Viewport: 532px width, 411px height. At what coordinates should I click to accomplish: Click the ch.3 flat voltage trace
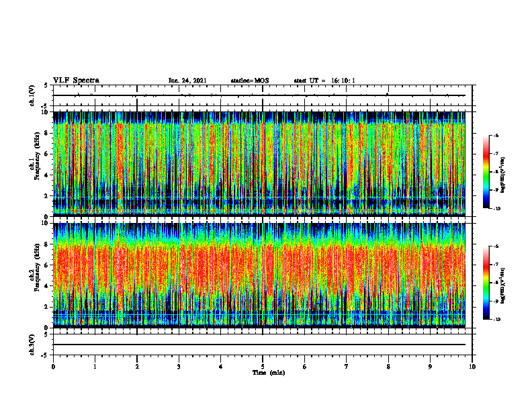(259, 345)
